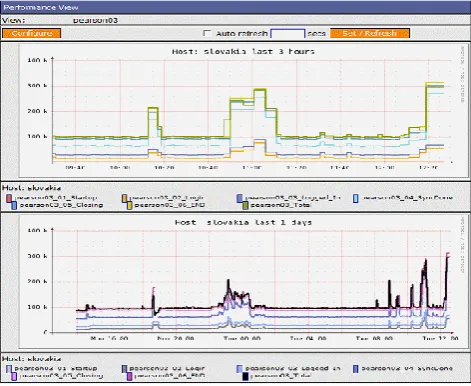Click the Closing swatch in 3 hours legend
The image size is (471, 386).
click(x=14, y=205)
